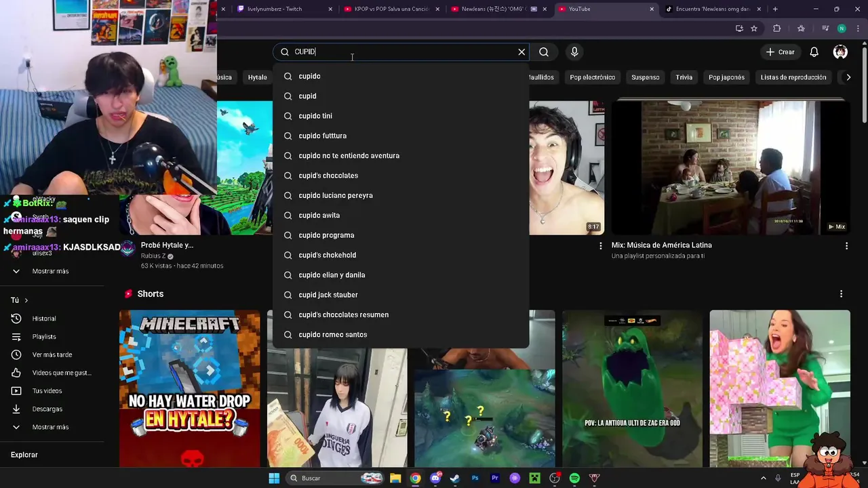The image size is (868, 488).
Task: Open the Chrome extensions puzzle icon
Action: [777, 28]
